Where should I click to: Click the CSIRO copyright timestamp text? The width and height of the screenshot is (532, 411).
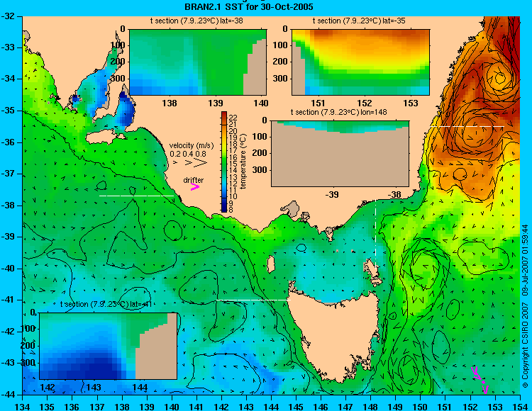coord(525,306)
